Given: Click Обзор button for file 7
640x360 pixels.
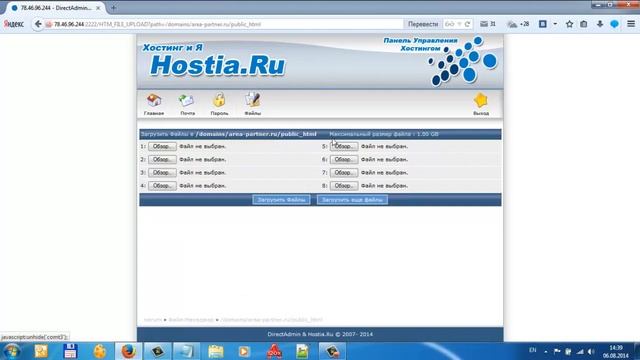Looking at the screenshot, I should point(344,172).
